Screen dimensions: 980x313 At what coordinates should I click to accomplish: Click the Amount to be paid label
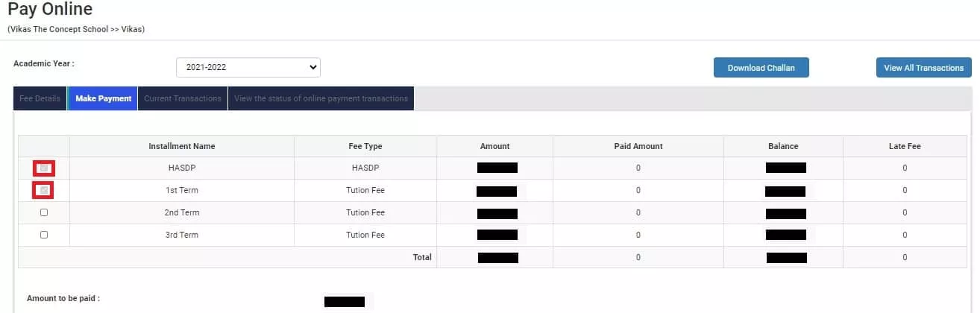click(x=63, y=298)
